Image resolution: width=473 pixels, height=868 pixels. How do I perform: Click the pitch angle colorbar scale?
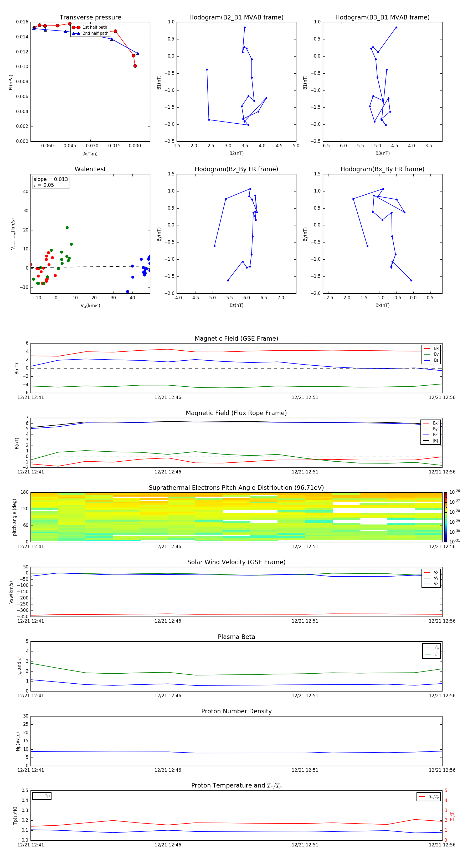446,517
